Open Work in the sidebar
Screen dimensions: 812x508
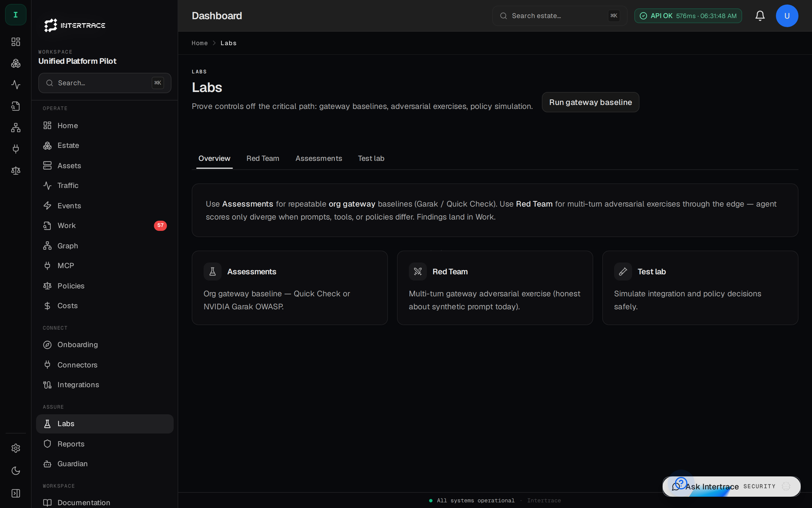coord(105,225)
